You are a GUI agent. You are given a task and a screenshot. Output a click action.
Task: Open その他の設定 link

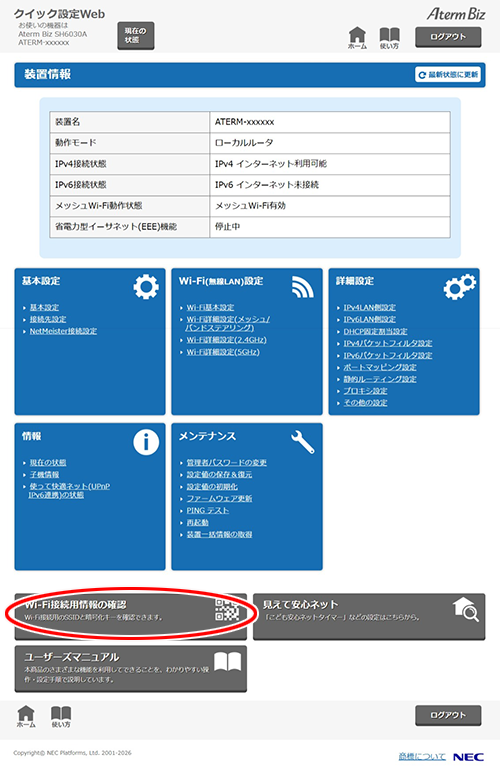365,403
